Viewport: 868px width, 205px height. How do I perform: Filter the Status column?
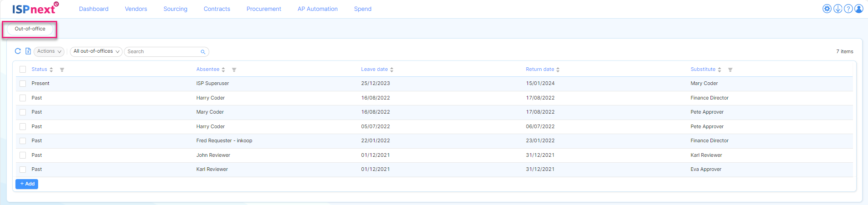pyautogui.click(x=62, y=70)
